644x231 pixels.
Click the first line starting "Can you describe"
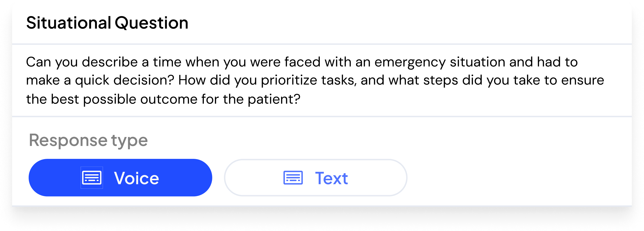(x=302, y=62)
